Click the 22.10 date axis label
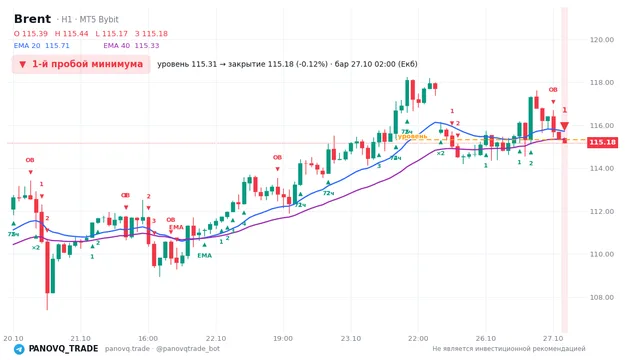This screenshot has width=640, height=360. pos(216,338)
